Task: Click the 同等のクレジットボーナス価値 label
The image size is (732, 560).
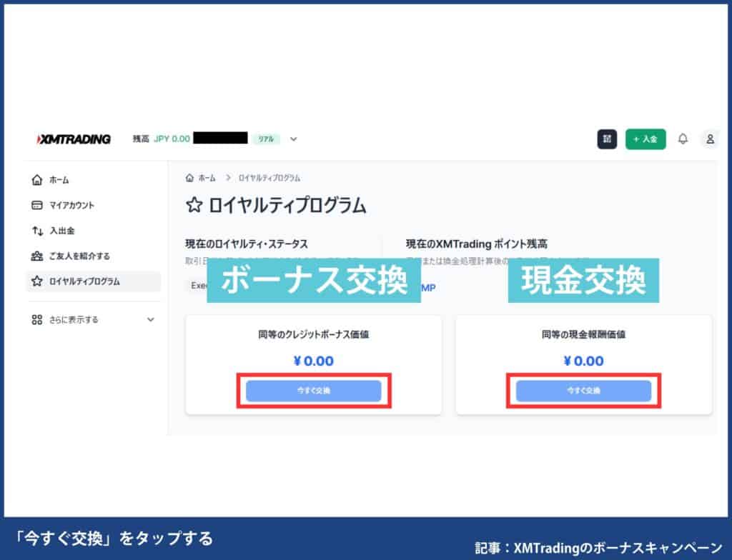Action: (314, 334)
